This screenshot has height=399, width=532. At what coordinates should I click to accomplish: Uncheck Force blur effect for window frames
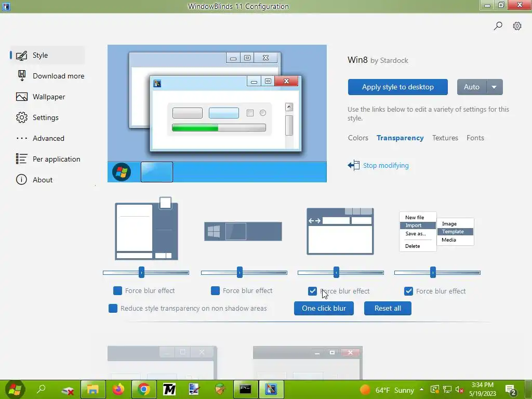[x=312, y=291]
